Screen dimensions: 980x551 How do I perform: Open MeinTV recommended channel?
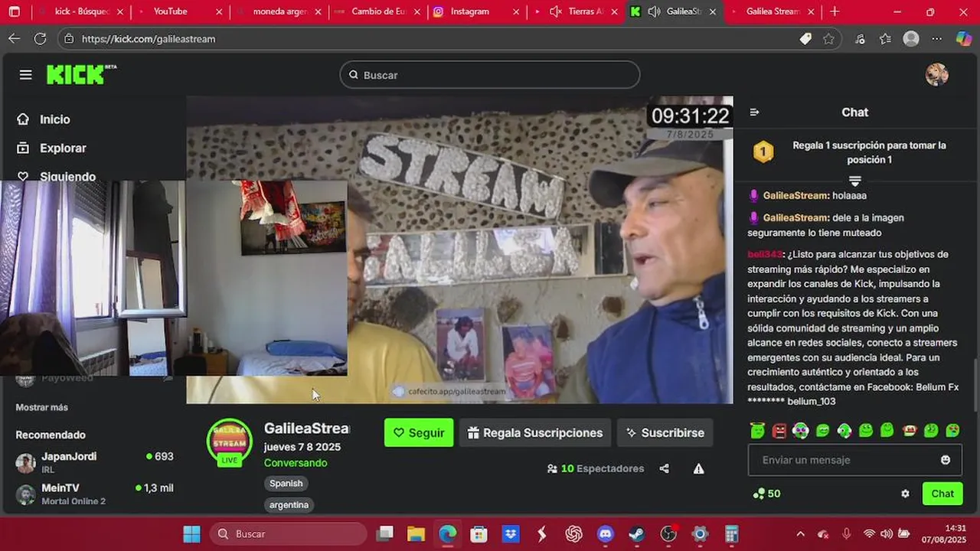tap(94, 494)
